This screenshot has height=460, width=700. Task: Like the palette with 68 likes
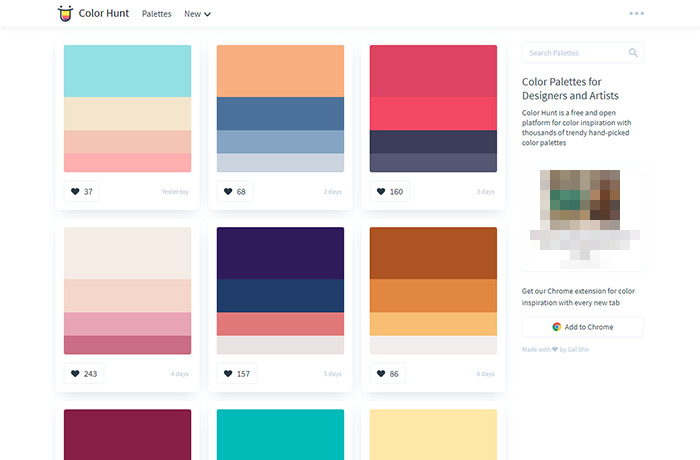[x=234, y=192]
